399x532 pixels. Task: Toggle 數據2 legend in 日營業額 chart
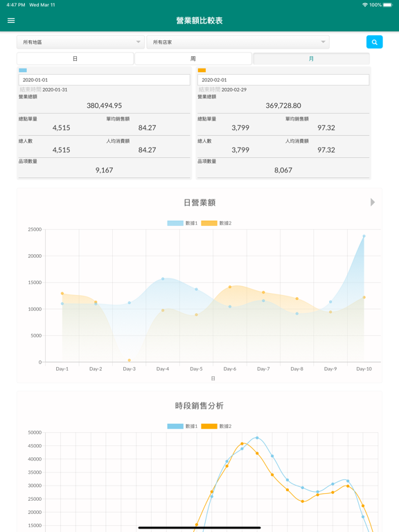tap(216, 223)
